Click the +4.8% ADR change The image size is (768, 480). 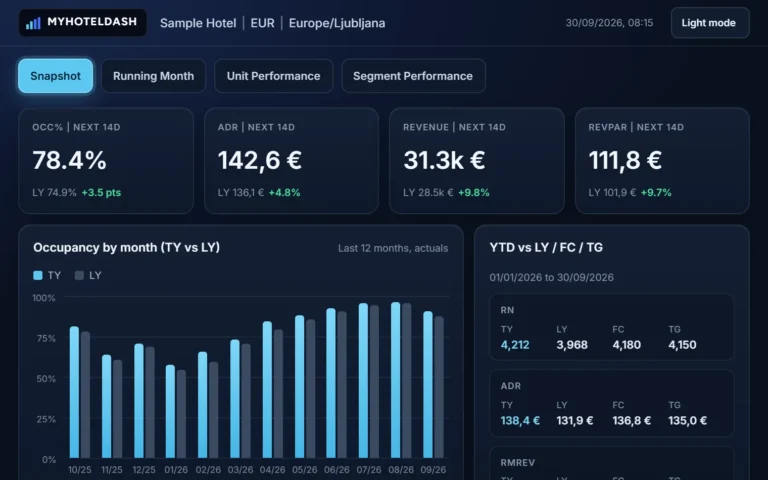point(285,192)
